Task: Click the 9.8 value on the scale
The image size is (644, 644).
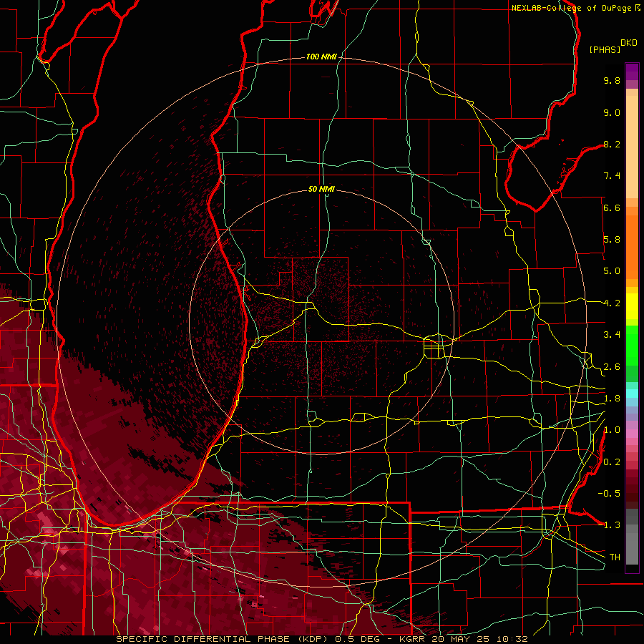Action: coord(612,80)
